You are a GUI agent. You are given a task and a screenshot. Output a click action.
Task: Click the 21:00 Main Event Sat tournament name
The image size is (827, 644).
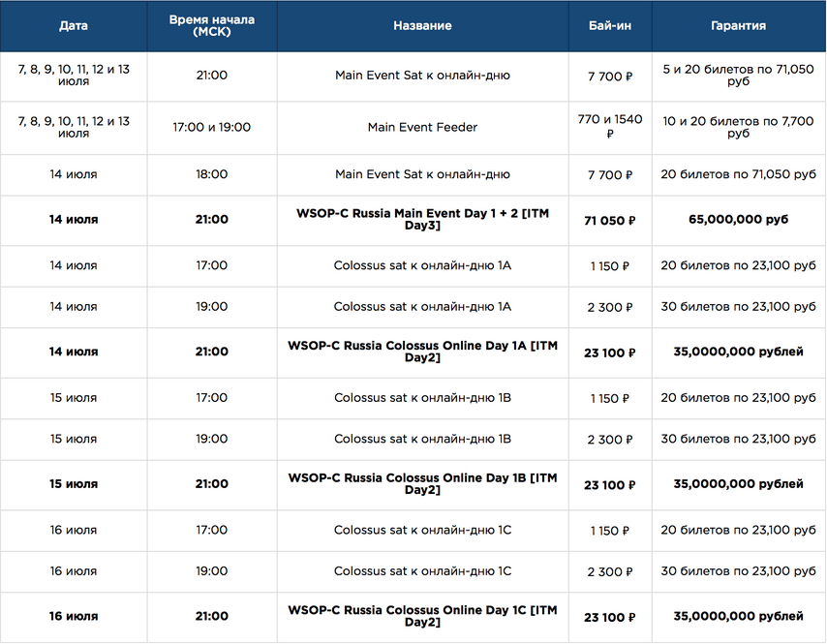422,76
